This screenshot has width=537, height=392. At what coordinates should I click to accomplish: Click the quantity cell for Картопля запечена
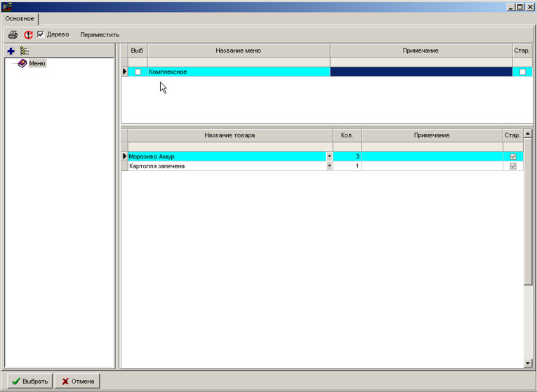click(347, 166)
